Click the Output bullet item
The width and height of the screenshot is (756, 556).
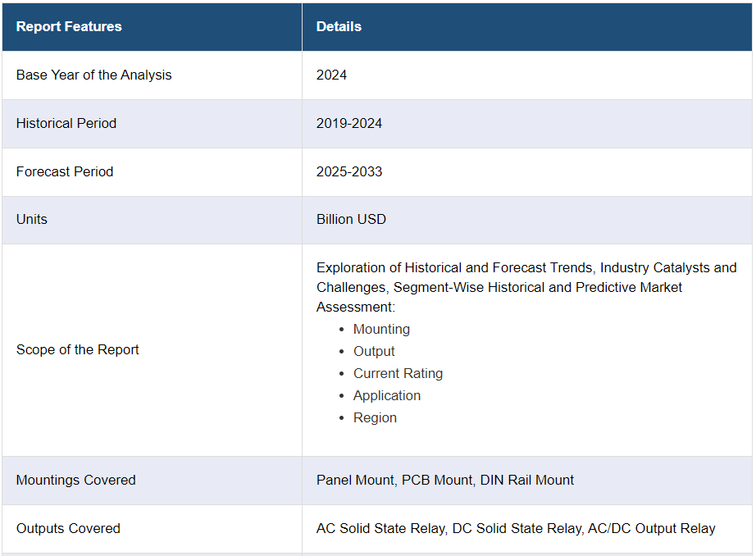(x=374, y=351)
